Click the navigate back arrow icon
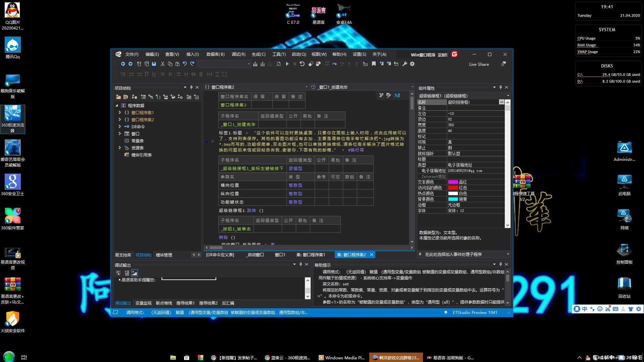Screen dimensions: 644x362 click(x=123, y=64)
